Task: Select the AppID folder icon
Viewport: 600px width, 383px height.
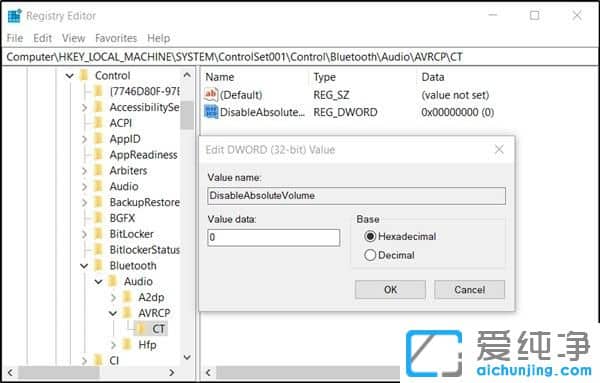Action: point(99,139)
